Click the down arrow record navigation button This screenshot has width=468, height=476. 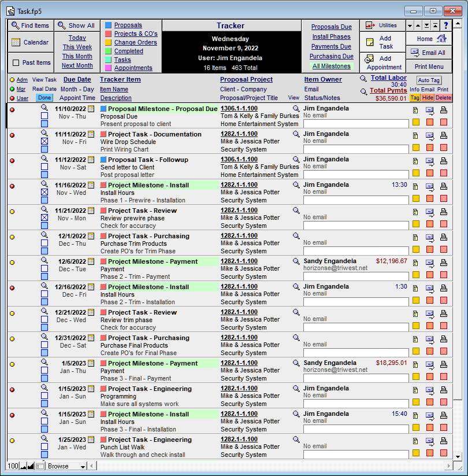(410, 26)
